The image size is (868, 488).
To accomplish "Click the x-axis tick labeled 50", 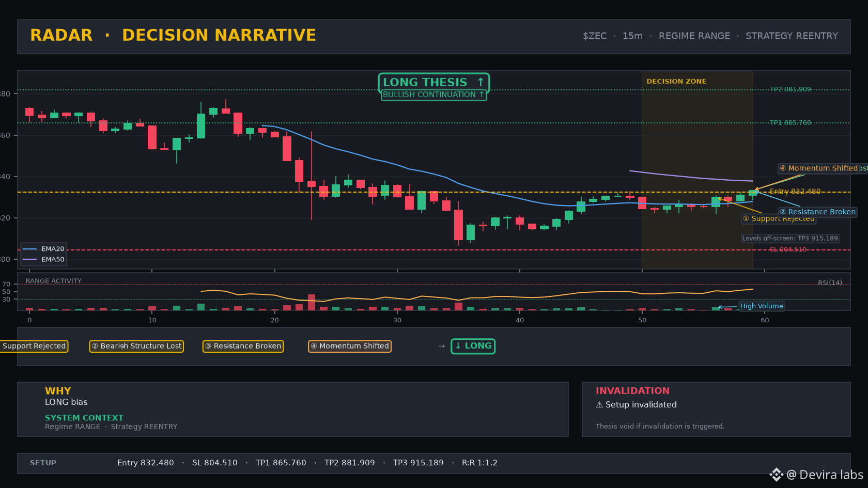I will point(642,320).
